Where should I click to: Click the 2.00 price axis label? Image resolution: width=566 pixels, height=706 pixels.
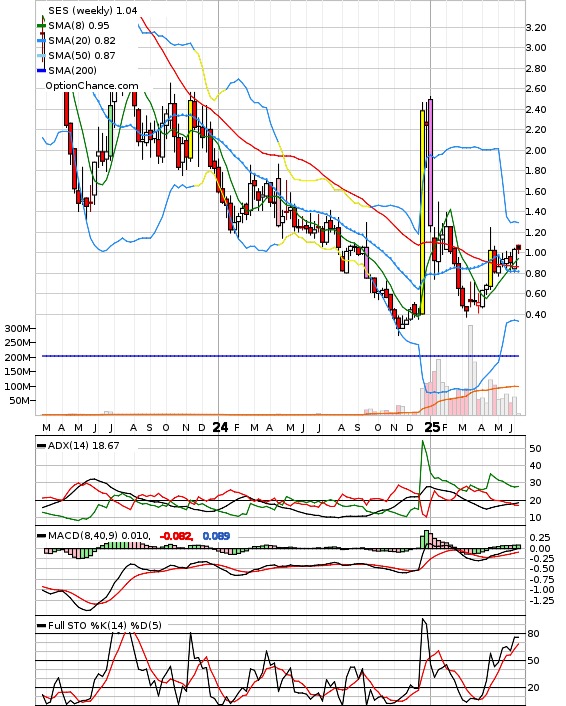click(x=536, y=150)
